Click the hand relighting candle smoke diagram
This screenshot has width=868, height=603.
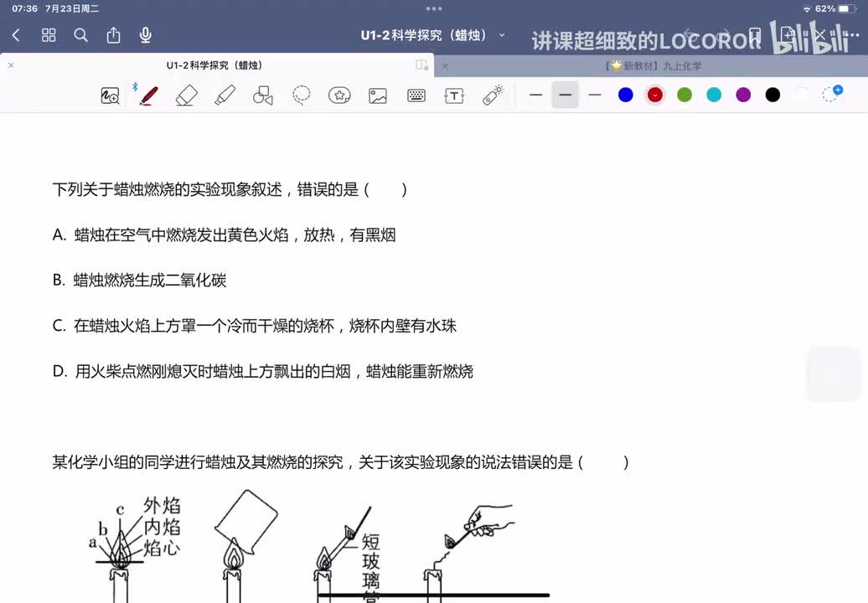click(471, 554)
